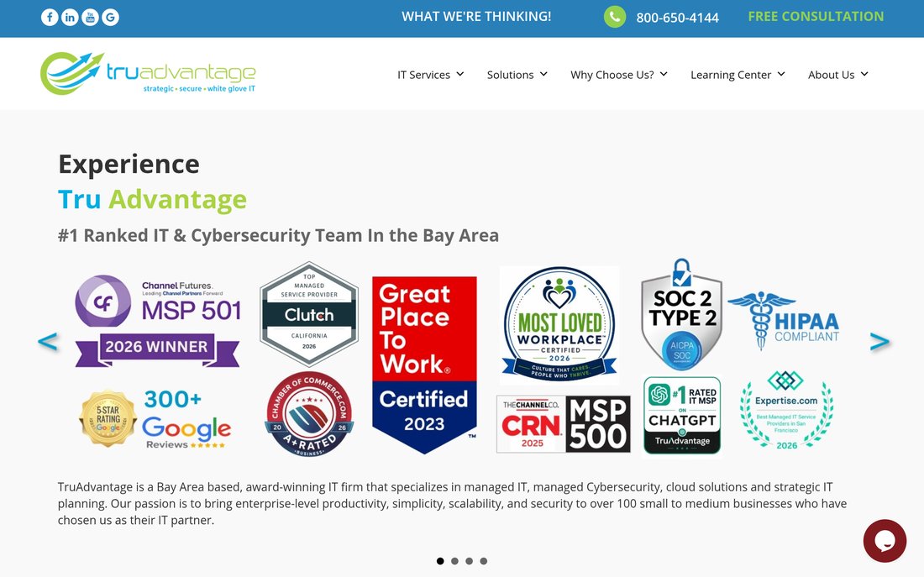Select the third carousel dot
Viewport: 924px width, 577px height.
click(469, 561)
